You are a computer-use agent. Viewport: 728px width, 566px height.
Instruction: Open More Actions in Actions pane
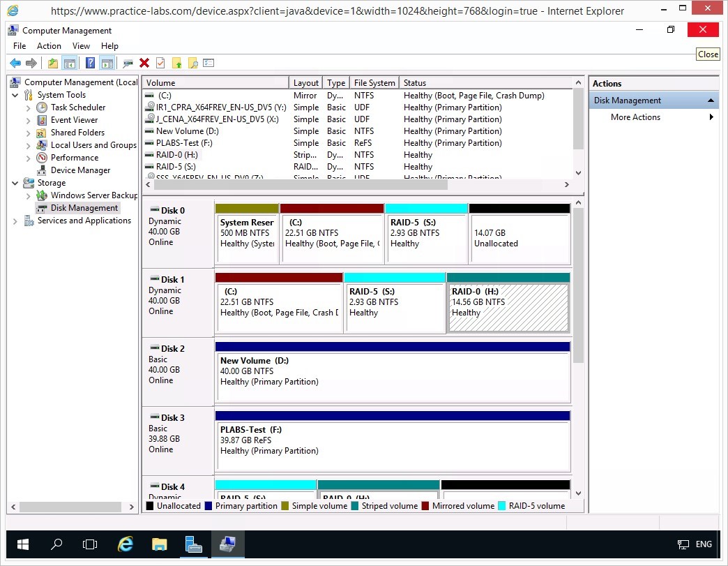(x=635, y=117)
